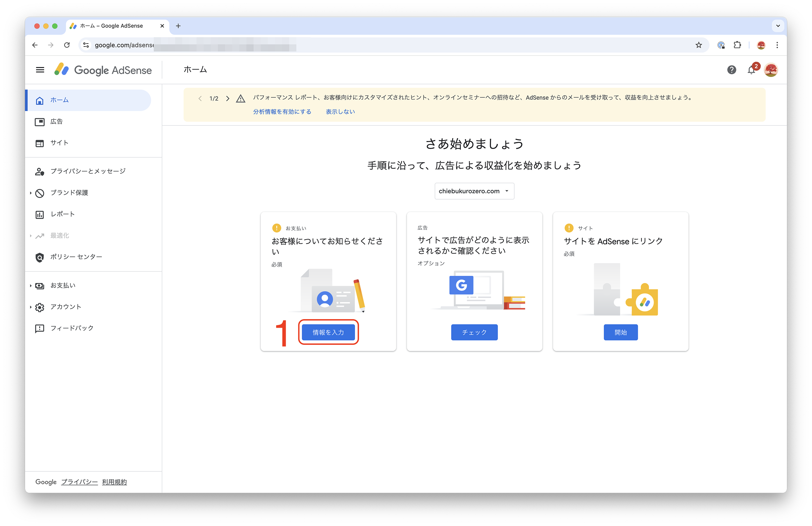Click the payments card yellow alert icon
The width and height of the screenshot is (812, 526).
[276, 228]
